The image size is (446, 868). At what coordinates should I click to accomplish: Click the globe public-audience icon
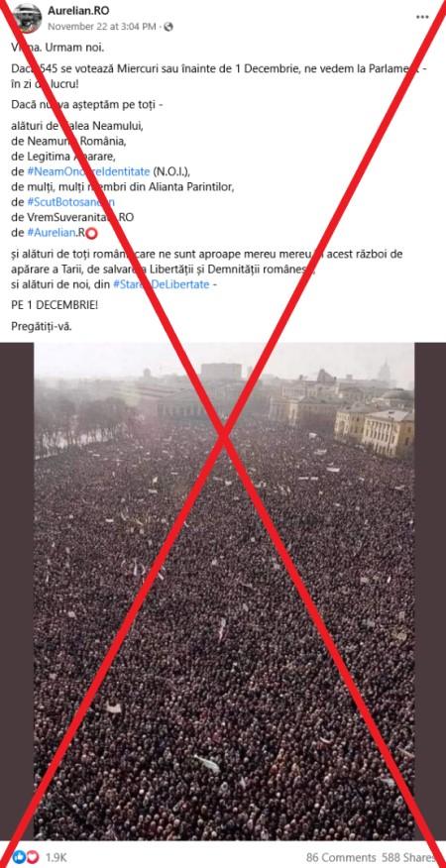click(x=168, y=27)
